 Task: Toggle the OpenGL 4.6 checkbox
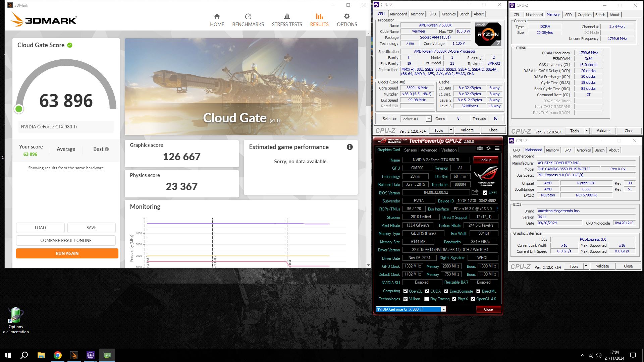click(x=473, y=299)
